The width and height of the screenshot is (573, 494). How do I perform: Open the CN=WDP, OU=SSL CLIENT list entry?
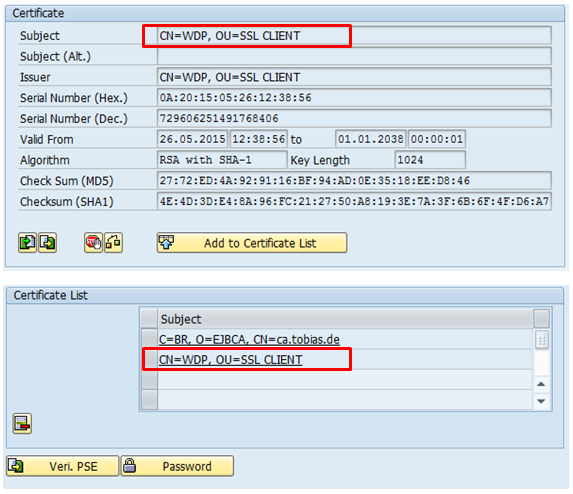(x=231, y=360)
